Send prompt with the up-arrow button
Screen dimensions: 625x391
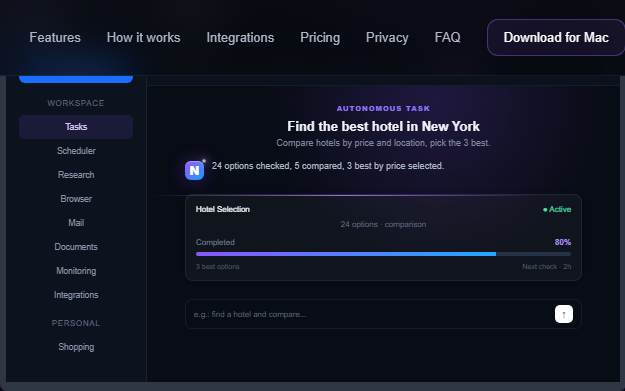564,314
